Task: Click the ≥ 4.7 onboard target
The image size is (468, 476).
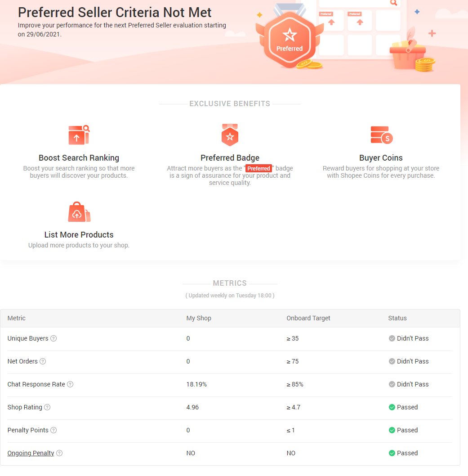Action: coord(293,407)
